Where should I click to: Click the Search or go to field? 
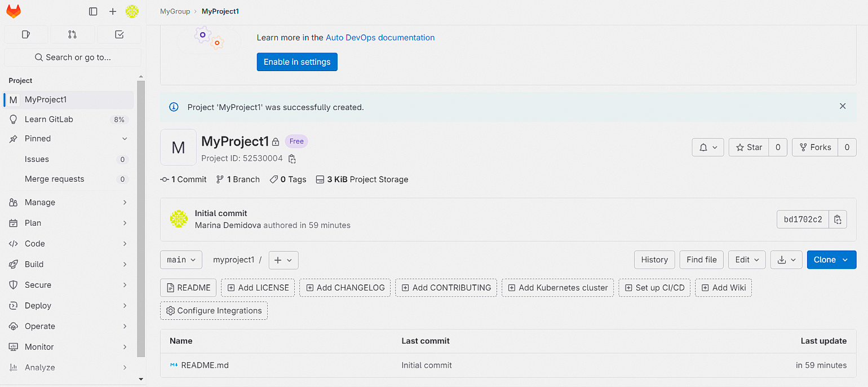73,57
